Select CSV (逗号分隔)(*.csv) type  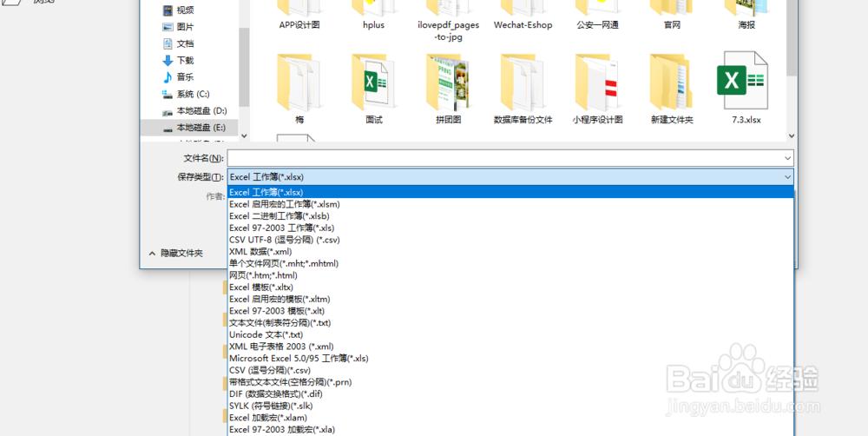coord(510,370)
